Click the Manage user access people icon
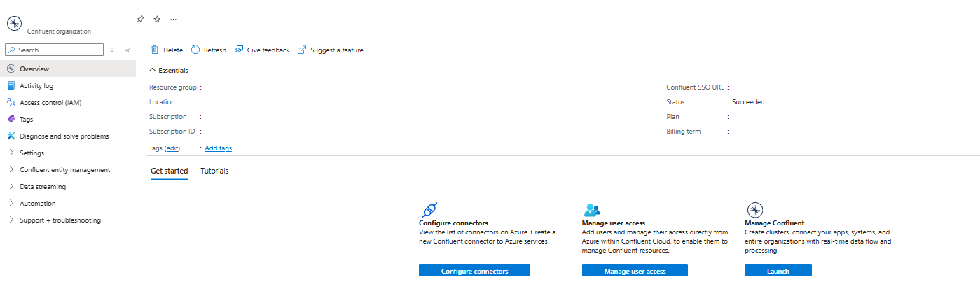The height and width of the screenshot is (303, 980). (591, 210)
